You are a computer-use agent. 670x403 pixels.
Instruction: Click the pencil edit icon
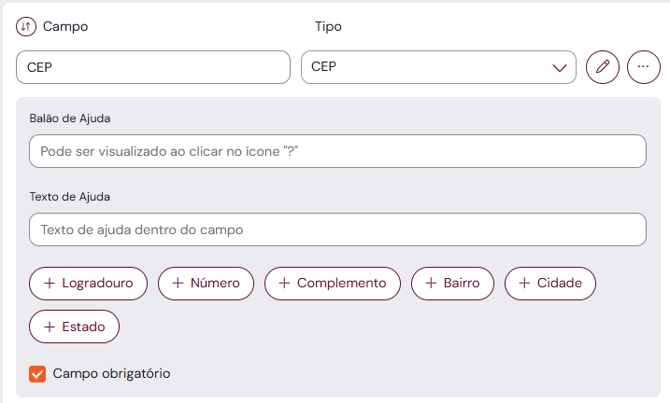[602, 67]
